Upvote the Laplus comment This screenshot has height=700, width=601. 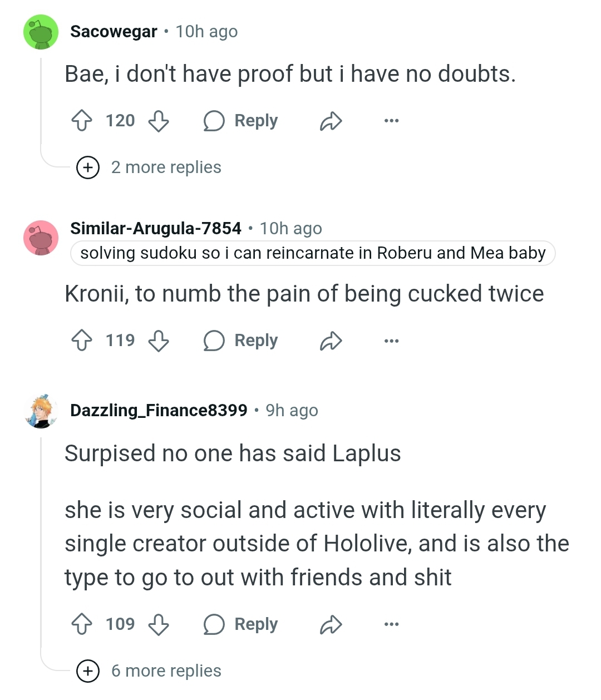[x=82, y=624]
